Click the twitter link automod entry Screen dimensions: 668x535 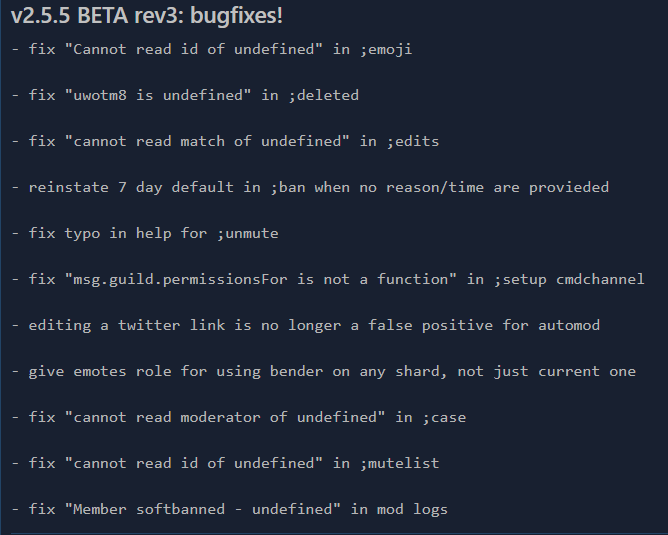coord(305,325)
